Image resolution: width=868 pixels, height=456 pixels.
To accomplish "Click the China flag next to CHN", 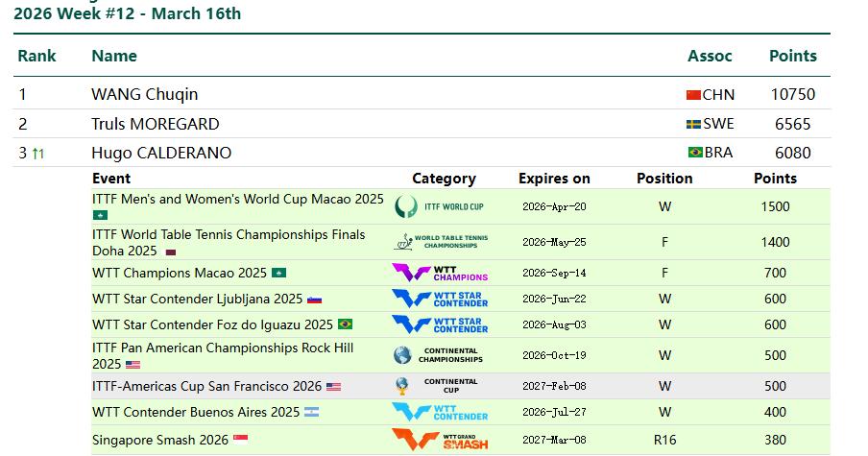I will (x=693, y=95).
